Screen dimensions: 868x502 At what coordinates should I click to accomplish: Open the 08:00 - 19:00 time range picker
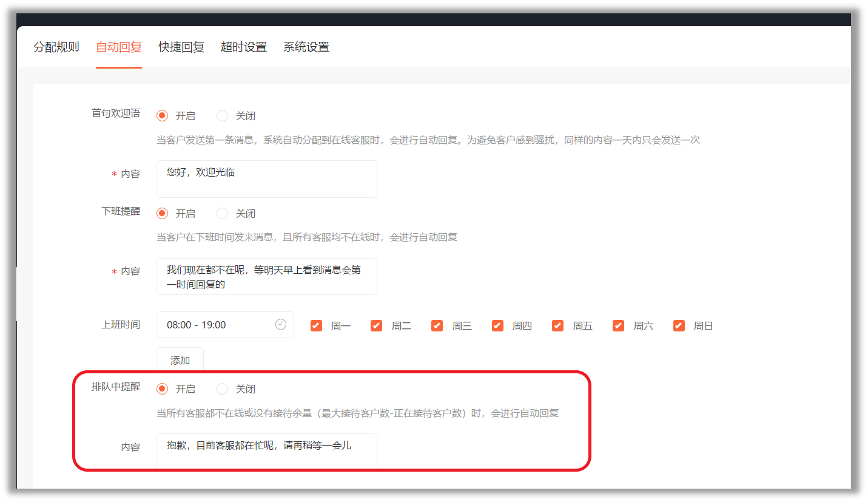pos(218,325)
